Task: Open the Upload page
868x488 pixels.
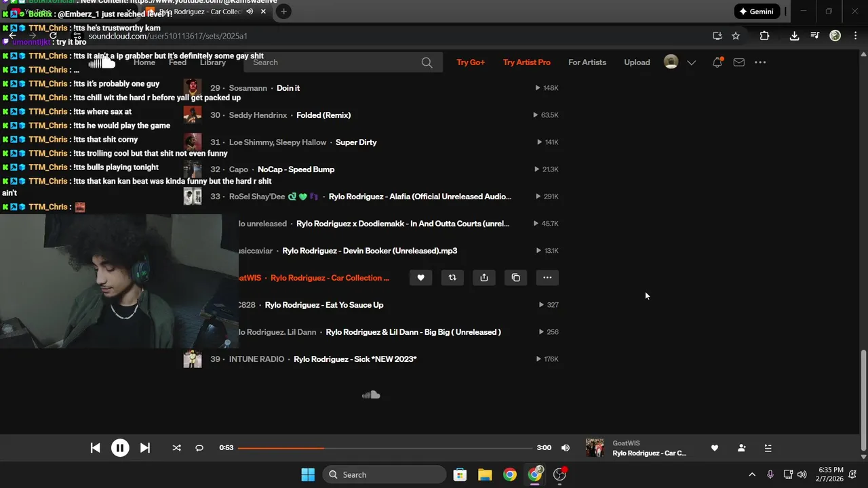Action: 637,62
